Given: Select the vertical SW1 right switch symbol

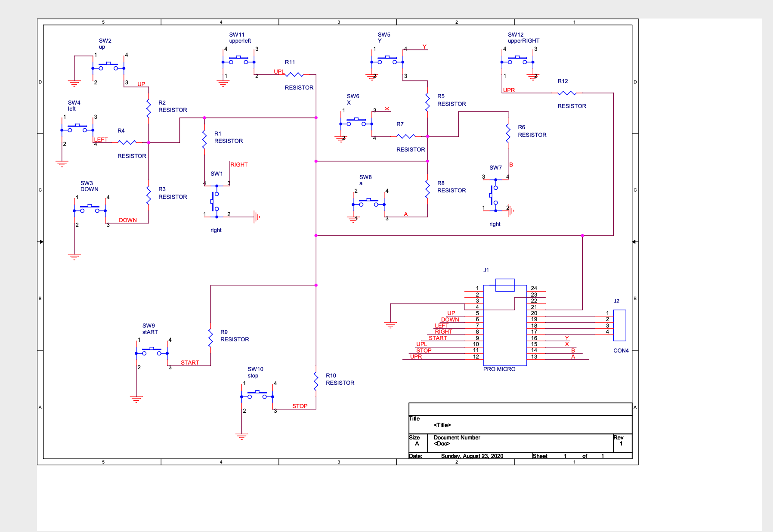Looking at the screenshot, I should (x=215, y=201).
